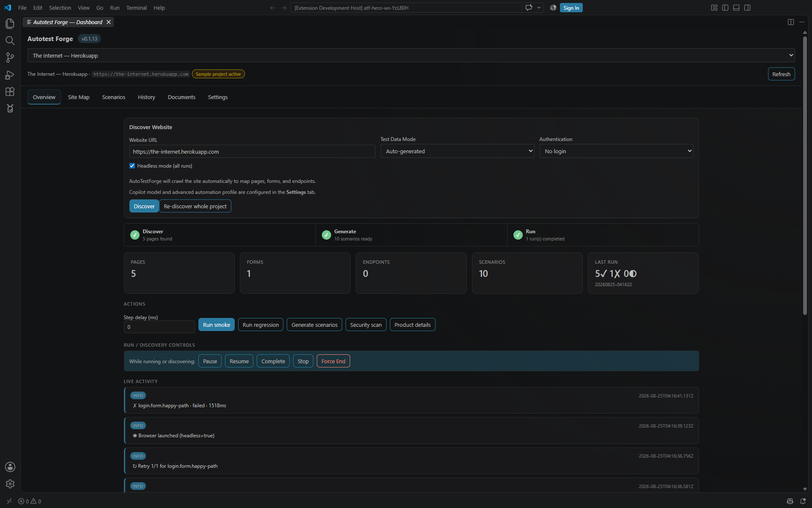Focus the Step delay (ms) field
Image resolution: width=812 pixels, height=508 pixels.
click(x=159, y=327)
